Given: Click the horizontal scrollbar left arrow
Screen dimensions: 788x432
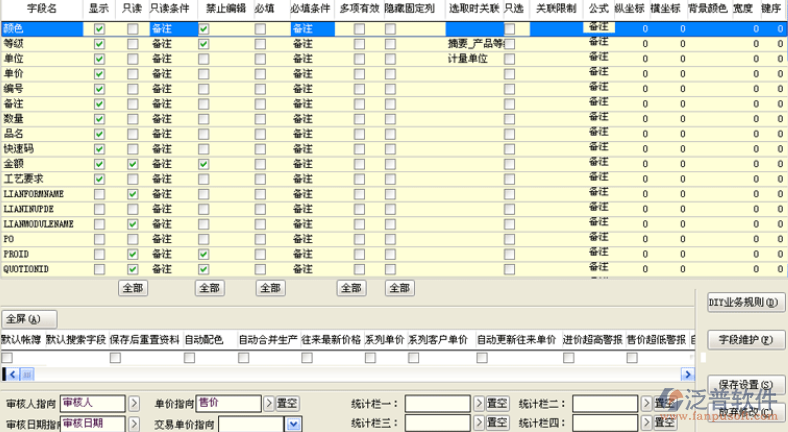Looking at the screenshot, I should click(x=13, y=374).
